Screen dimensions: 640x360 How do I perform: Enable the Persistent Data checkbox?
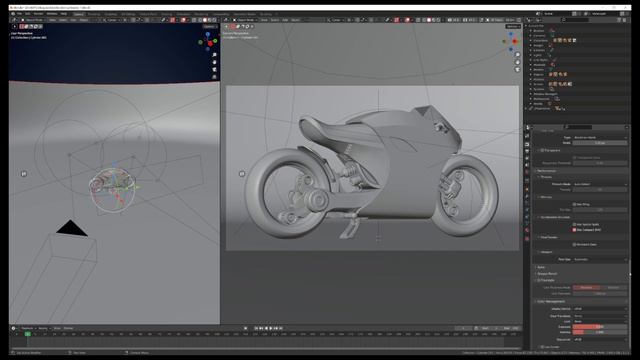click(574, 244)
